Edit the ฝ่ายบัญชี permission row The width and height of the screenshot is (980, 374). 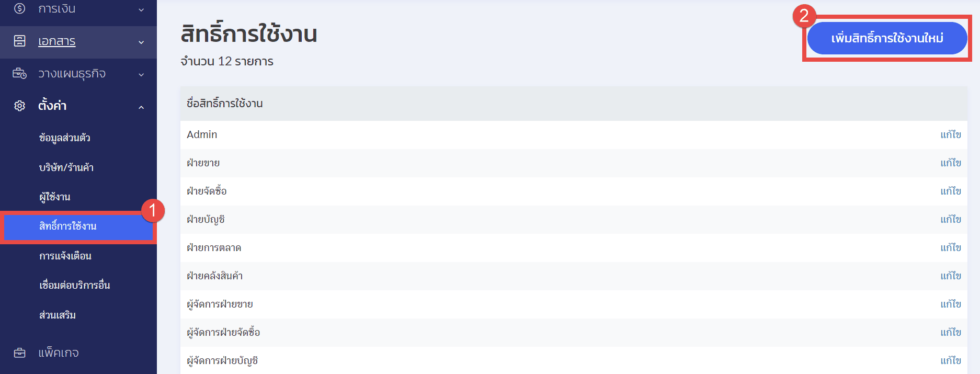coord(950,219)
